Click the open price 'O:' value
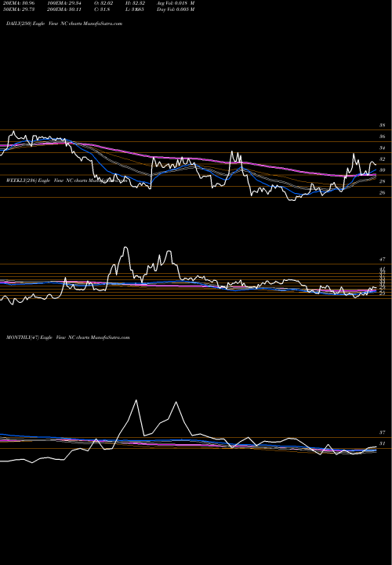Image resolution: width=392 pixels, height=565 pixels. [103, 3]
